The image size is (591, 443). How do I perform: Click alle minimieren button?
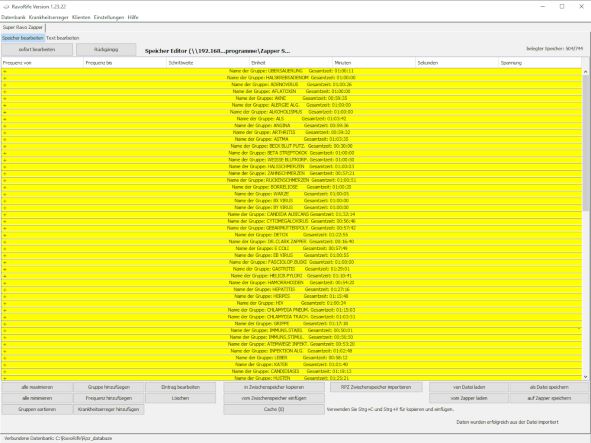(37, 398)
